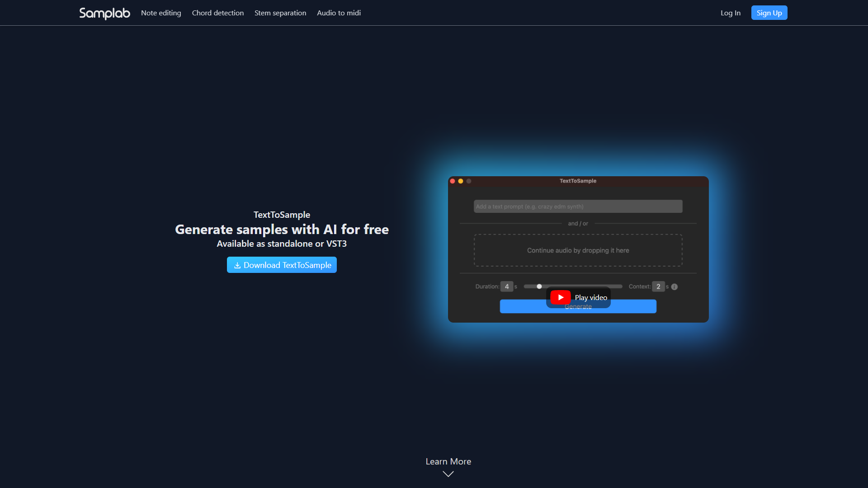The width and height of the screenshot is (868, 488).
Task: Click the red close dot in TextToSample window
Action: point(453,181)
